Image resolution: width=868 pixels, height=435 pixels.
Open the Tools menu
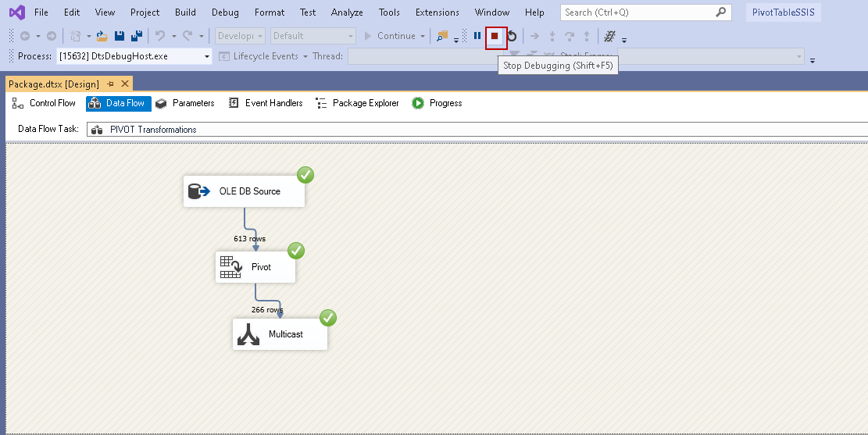(389, 12)
